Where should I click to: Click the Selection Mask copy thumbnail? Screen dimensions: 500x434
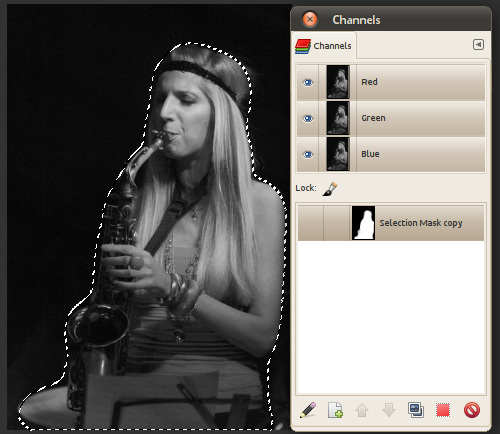(363, 223)
